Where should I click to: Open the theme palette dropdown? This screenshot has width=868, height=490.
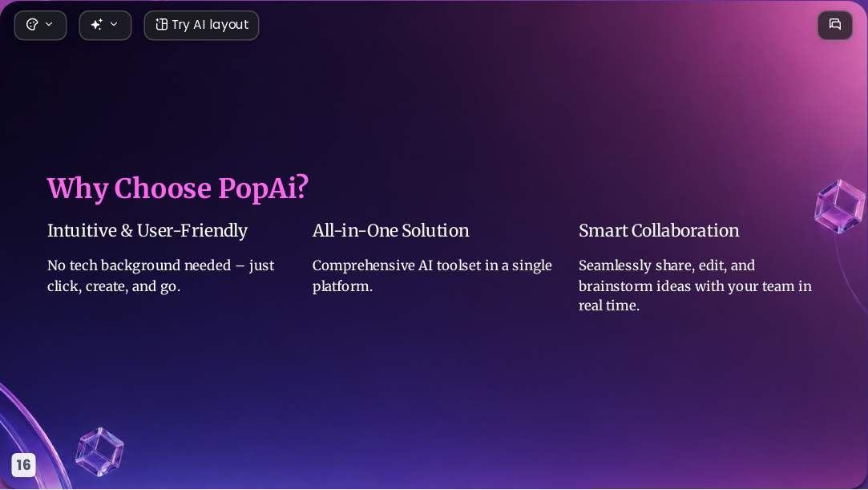40,25
